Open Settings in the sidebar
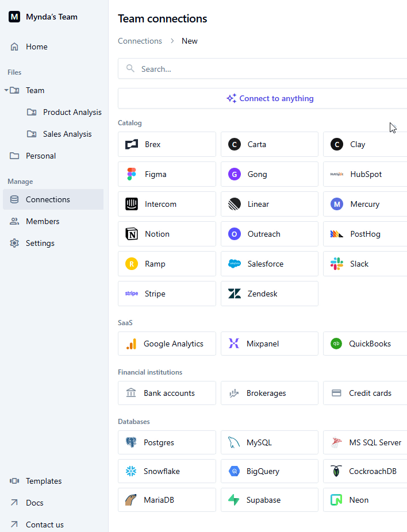 pyautogui.click(x=53, y=243)
